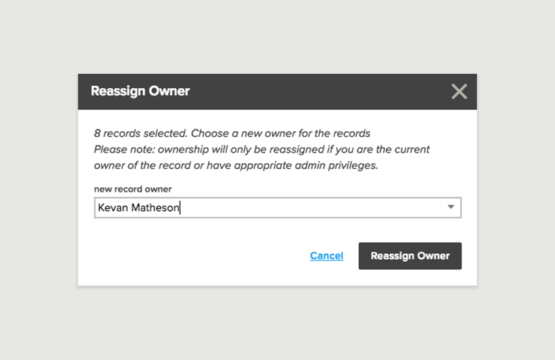Place cursor on the name 'Kevan Matheson'
Image resolution: width=555 pixels, height=360 pixels.
tap(138, 207)
